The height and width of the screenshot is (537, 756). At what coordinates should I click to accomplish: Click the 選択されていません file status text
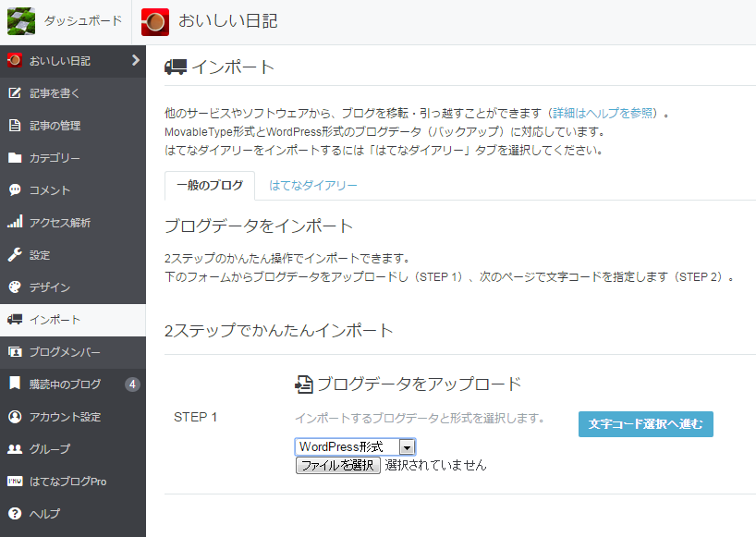pos(436,465)
